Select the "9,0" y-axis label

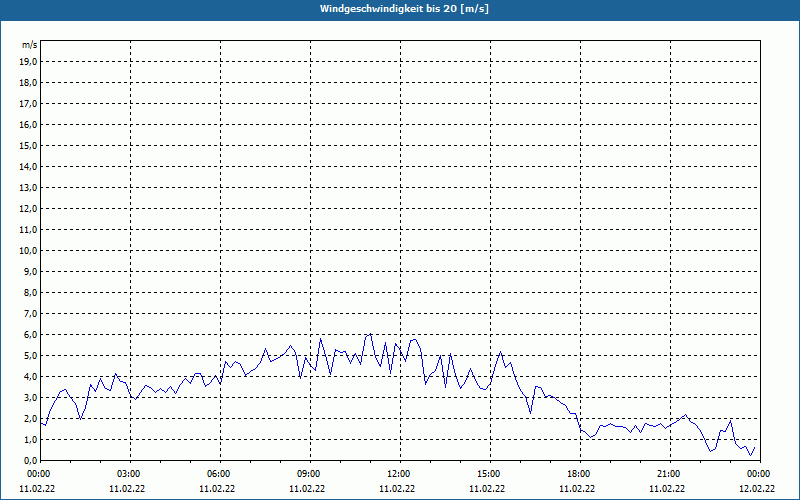[30, 271]
